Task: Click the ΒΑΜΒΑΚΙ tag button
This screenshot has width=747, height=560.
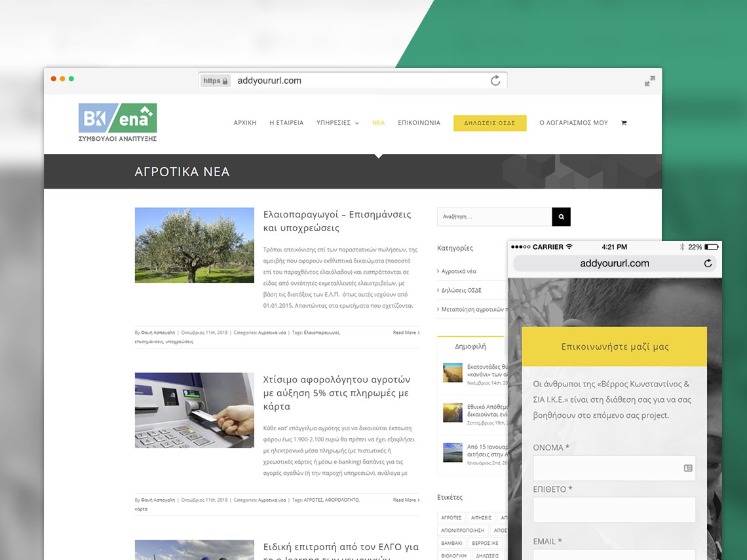Action: (451, 543)
